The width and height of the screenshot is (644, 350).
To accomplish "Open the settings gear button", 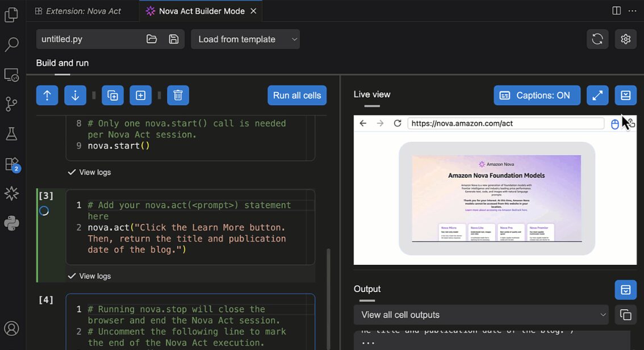I will (x=625, y=39).
